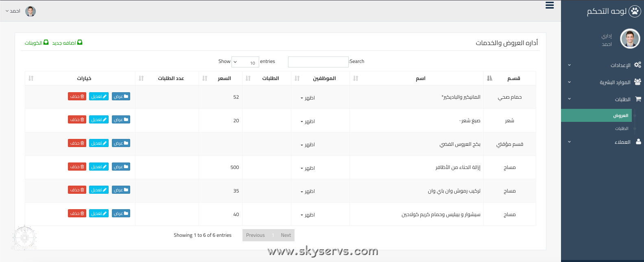Image resolution: width=644 pixels, height=262 pixels.
Task: Click the sidebar profile avatar picture
Action: [x=630, y=39]
